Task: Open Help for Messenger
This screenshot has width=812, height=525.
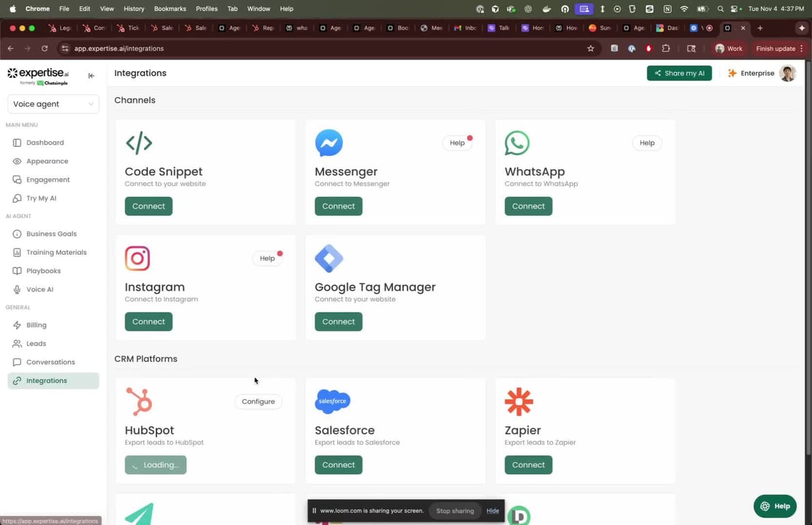Action: 457,143
